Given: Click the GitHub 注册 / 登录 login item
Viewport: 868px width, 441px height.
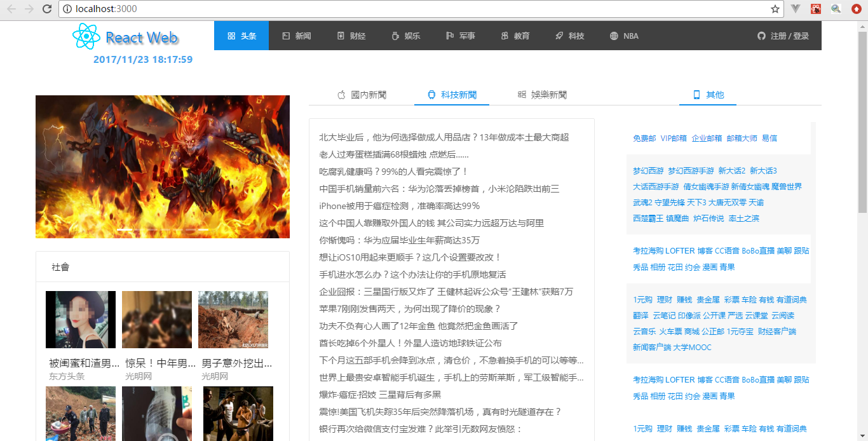Looking at the screenshot, I should tap(783, 36).
